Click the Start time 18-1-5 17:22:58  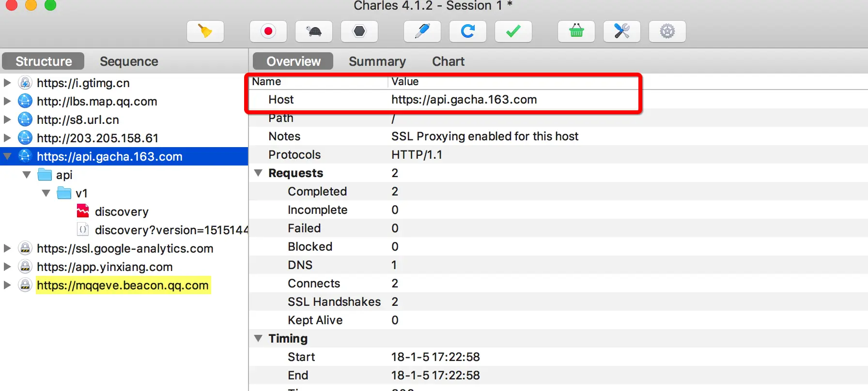[435, 357]
